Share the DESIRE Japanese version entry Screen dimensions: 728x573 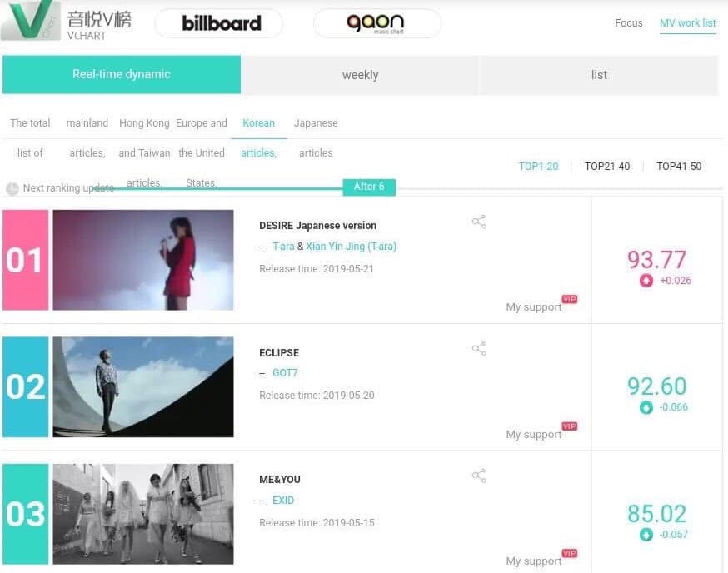pyautogui.click(x=479, y=222)
